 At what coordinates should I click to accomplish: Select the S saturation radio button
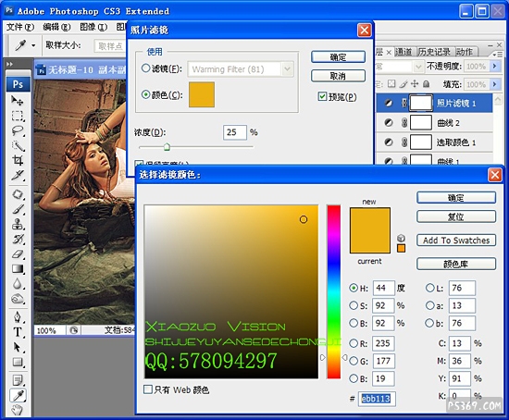click(x=354, y=305)
